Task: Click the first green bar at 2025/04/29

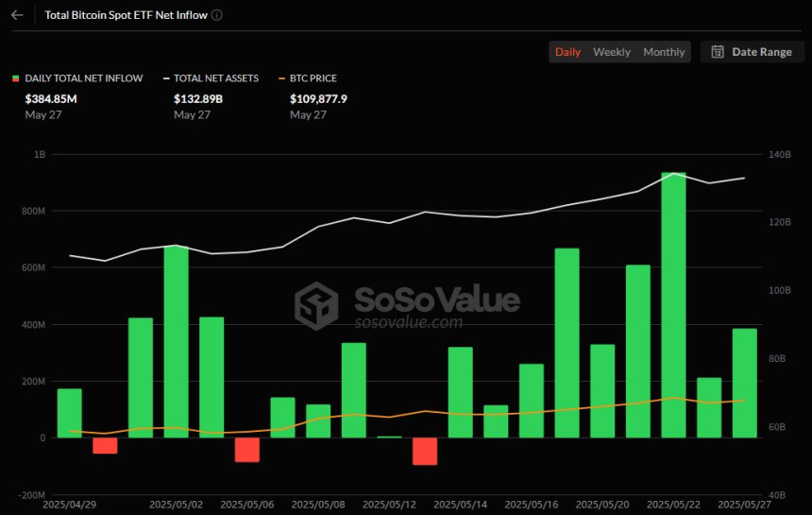Action: point(69,413)
